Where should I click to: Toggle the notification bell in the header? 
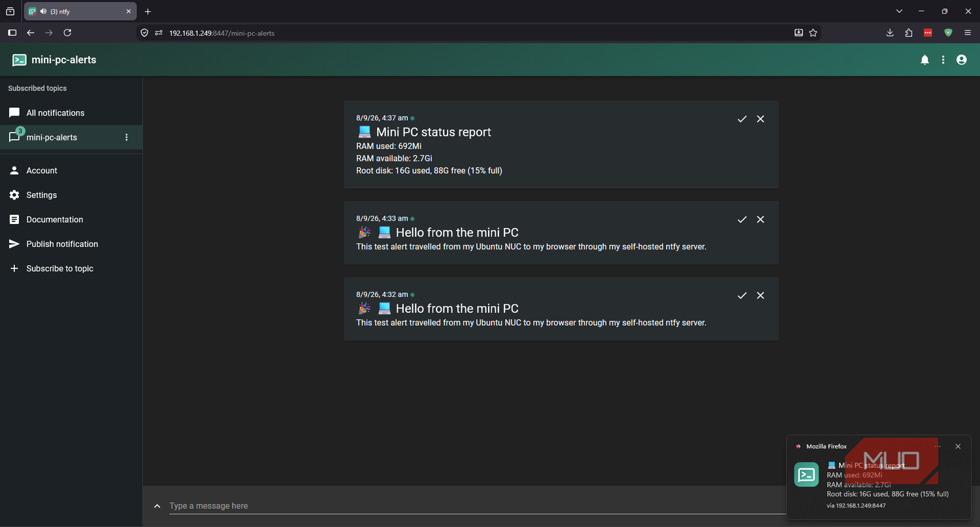(924, 59)
